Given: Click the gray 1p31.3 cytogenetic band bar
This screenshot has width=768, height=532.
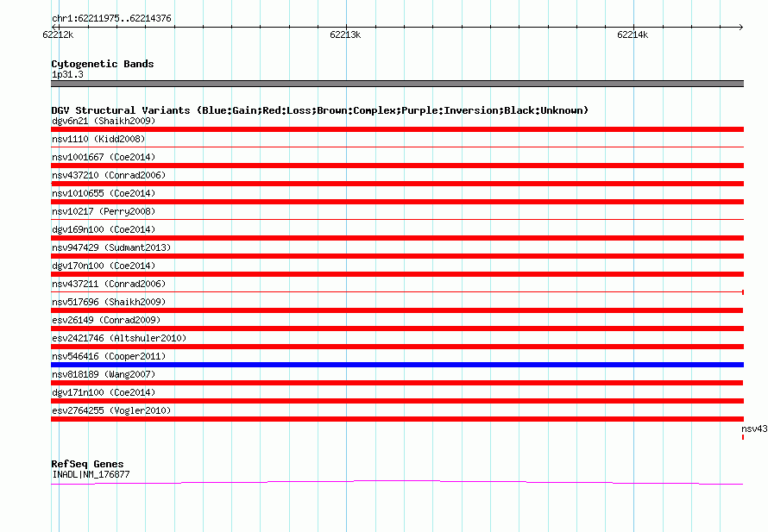Looking at the screenshot, I should 397,84.
